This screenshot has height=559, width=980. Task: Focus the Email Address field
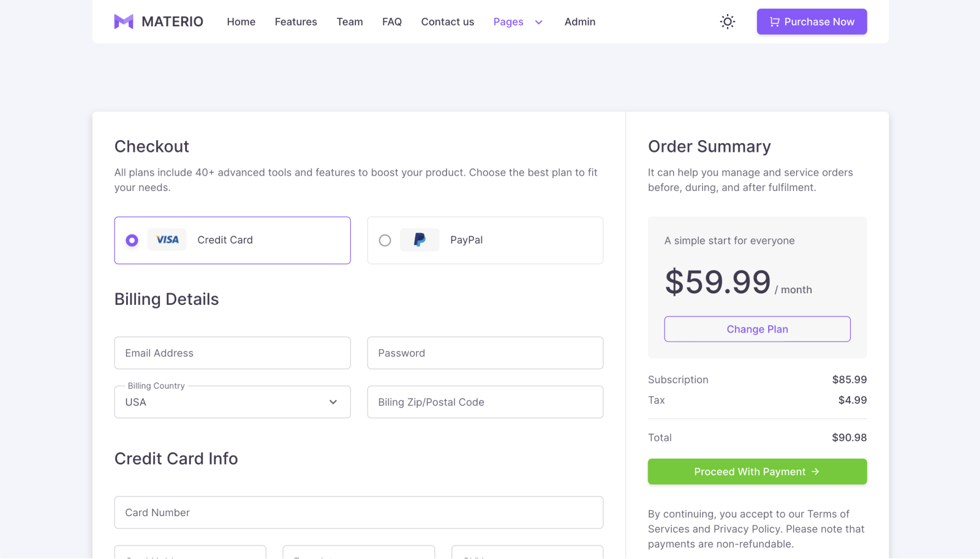click(232, 353)
